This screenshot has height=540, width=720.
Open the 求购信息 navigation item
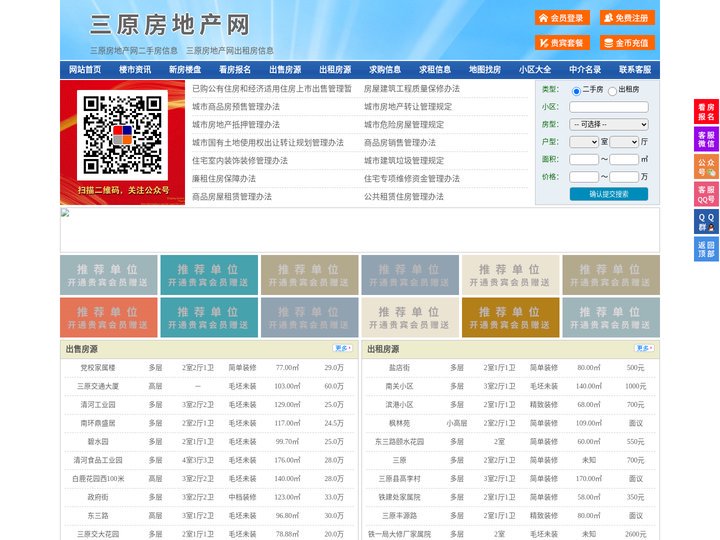[385, 70]
